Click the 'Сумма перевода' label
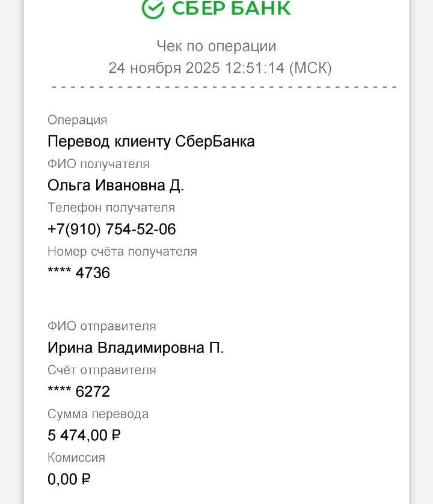This screenshot has height=504, width=433. click(98, 414)
